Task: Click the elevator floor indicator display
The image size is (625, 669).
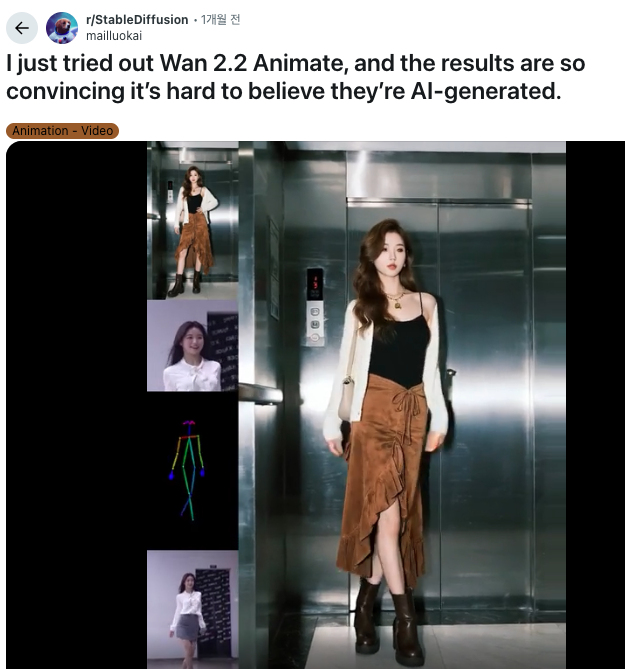Action: (315, 284)
